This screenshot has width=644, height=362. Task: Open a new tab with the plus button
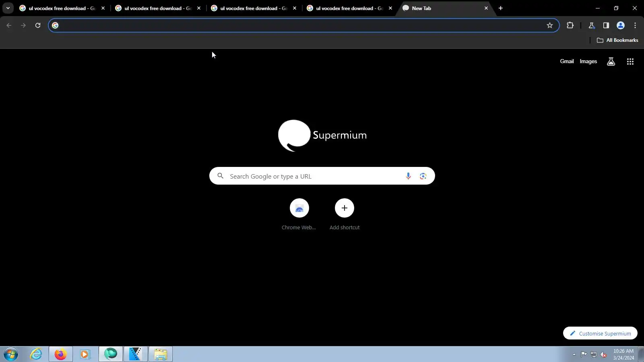tap(501, 8)
